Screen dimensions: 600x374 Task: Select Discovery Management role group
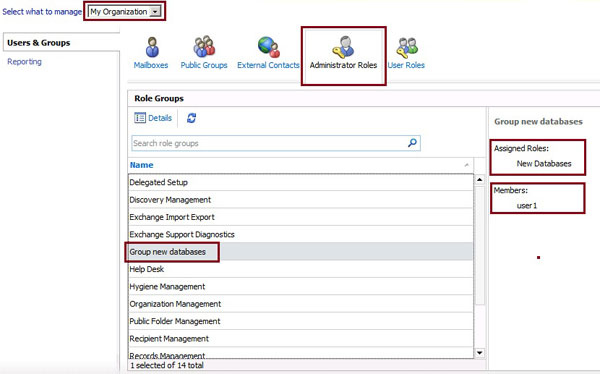click(301, 199)
